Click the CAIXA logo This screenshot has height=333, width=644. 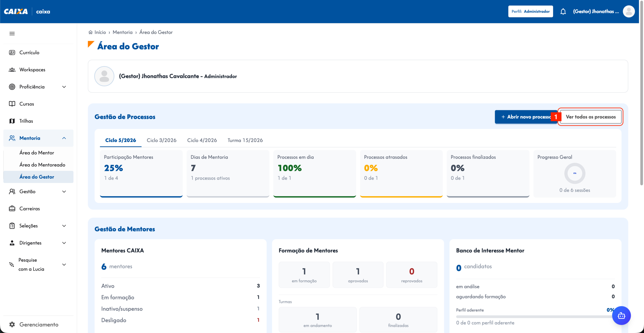[x=16, y=12]
